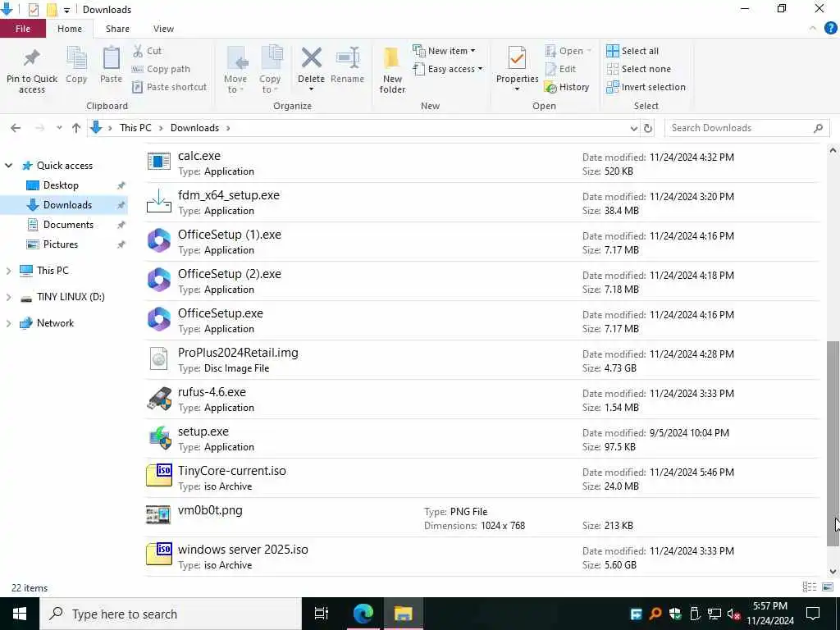Click the taskbar search box
This screenshot has height=630, width=840.
[x=171, y=614]
